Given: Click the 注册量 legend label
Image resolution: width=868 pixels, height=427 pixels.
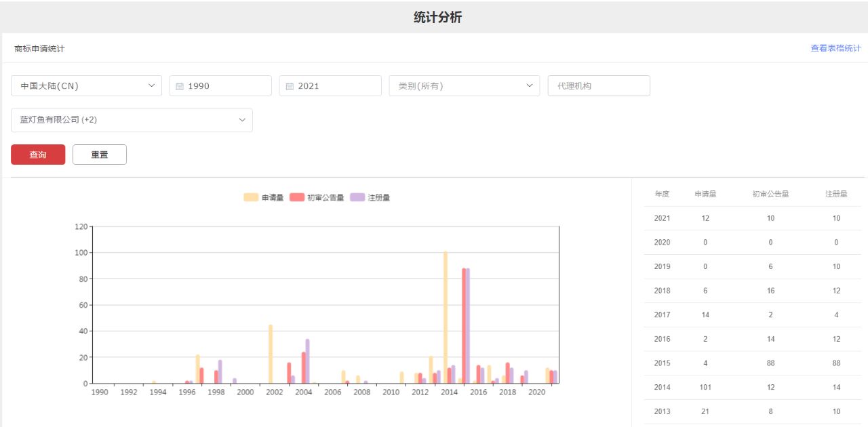Looking at the screenshot, I should click(379, 198).
